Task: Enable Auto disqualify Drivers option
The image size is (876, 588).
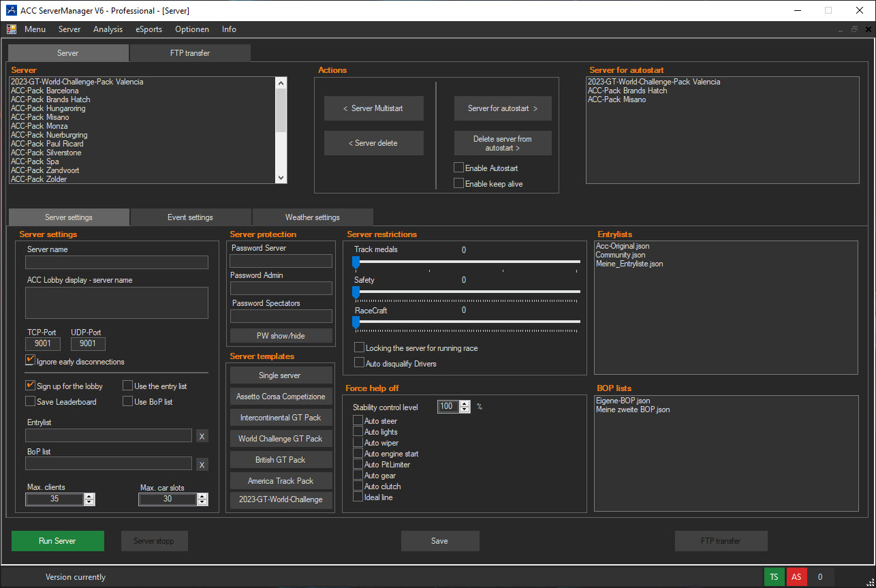Action: point(359,363)
